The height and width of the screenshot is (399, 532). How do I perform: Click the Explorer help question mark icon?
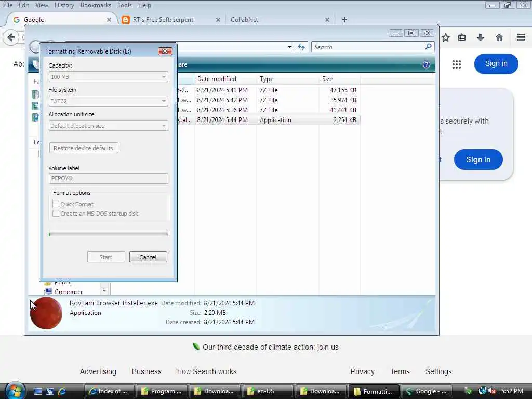[427, 64]
